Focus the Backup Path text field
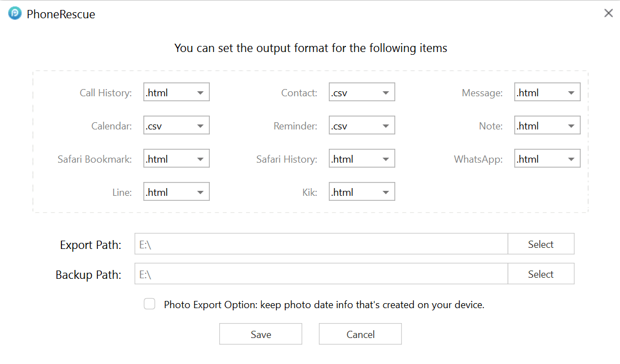620x364 pixels. tap(321, 274)
